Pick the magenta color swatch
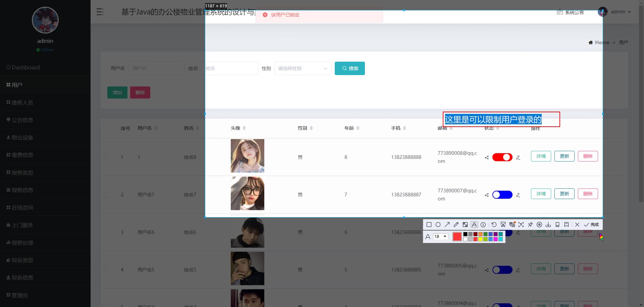644x307 pixels. click(x=495, y=239)
